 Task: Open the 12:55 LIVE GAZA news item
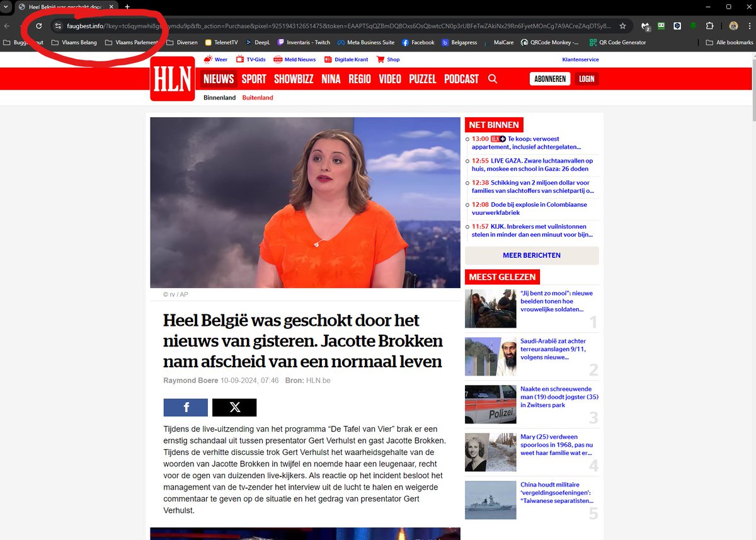coord(532,164)
